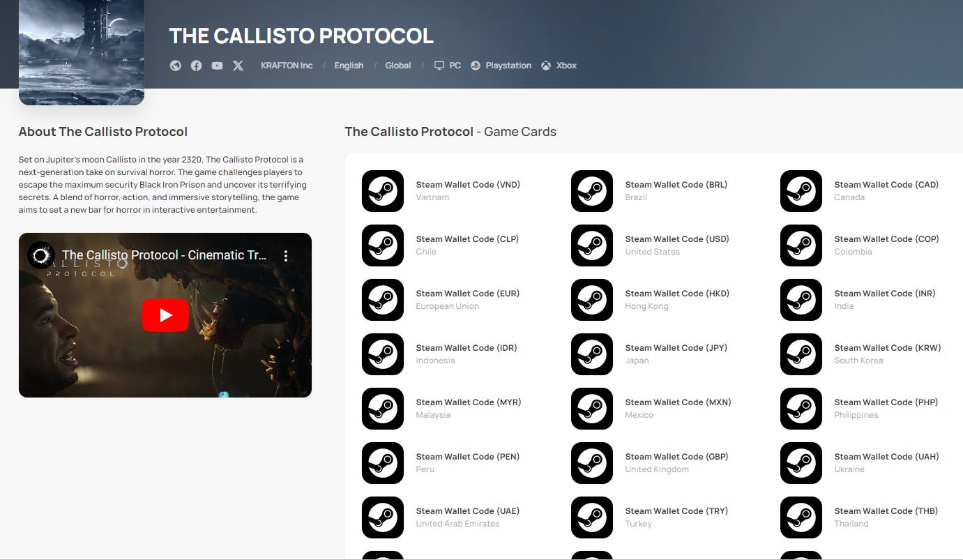Open the website globe icon in header
The image size is (963, 560).
[176, 66]
